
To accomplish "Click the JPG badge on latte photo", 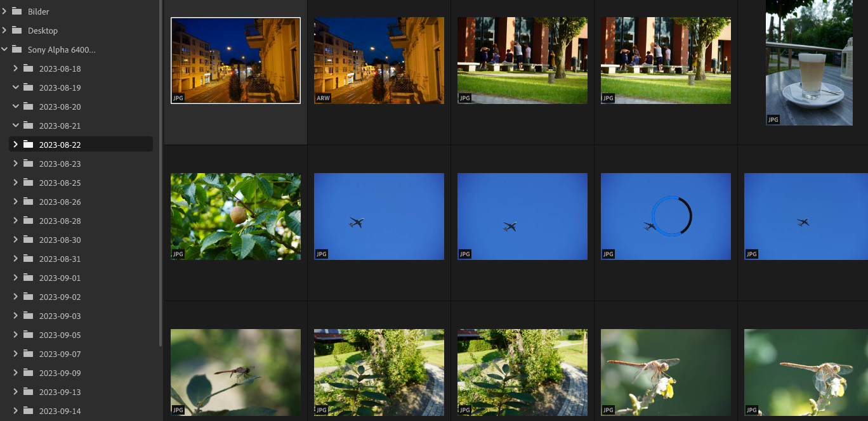I will (x=773, y=119).
